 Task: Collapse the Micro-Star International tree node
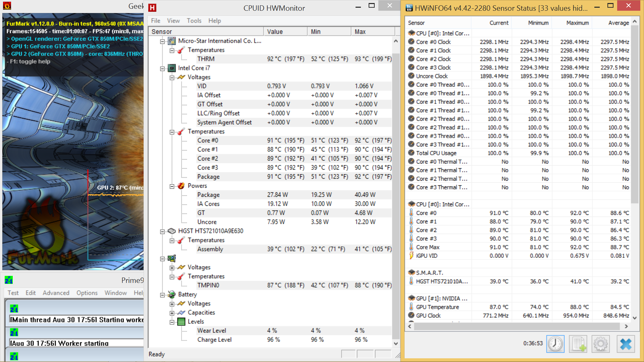(162, 41)
